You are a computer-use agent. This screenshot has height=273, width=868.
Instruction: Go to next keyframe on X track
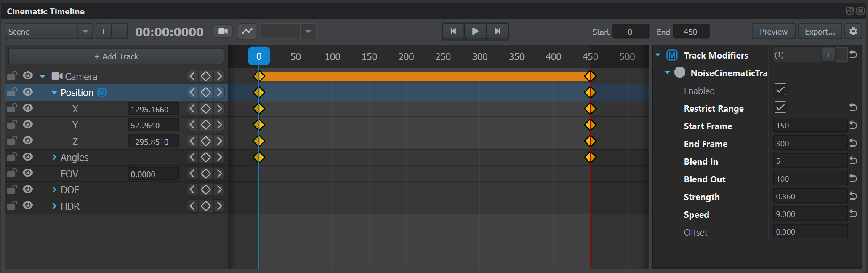219,109
